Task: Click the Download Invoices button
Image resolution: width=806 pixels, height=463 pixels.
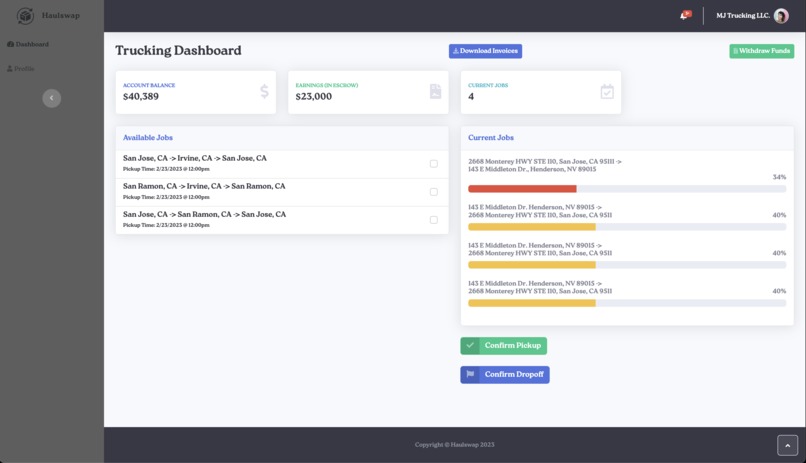Action: 485,51
